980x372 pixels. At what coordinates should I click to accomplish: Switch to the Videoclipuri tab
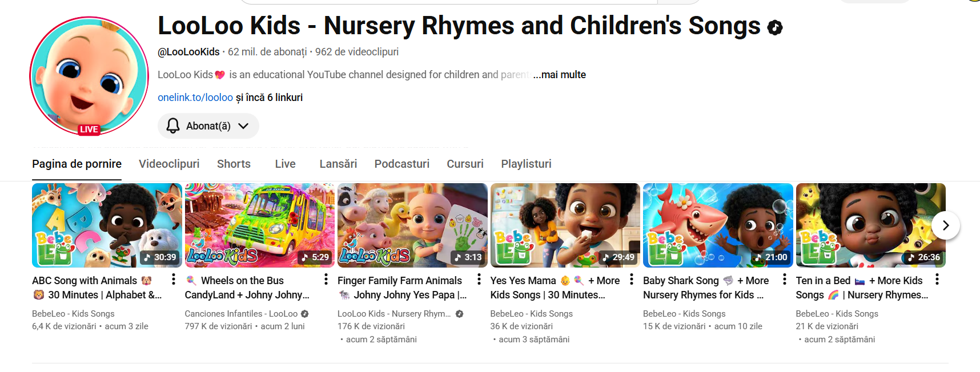[169, 164]
